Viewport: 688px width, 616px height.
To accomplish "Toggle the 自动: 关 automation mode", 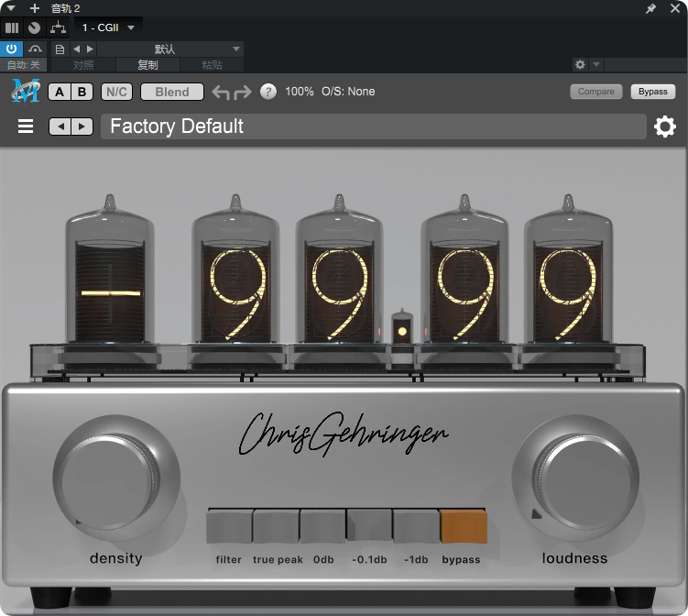I will pos(23,65).
